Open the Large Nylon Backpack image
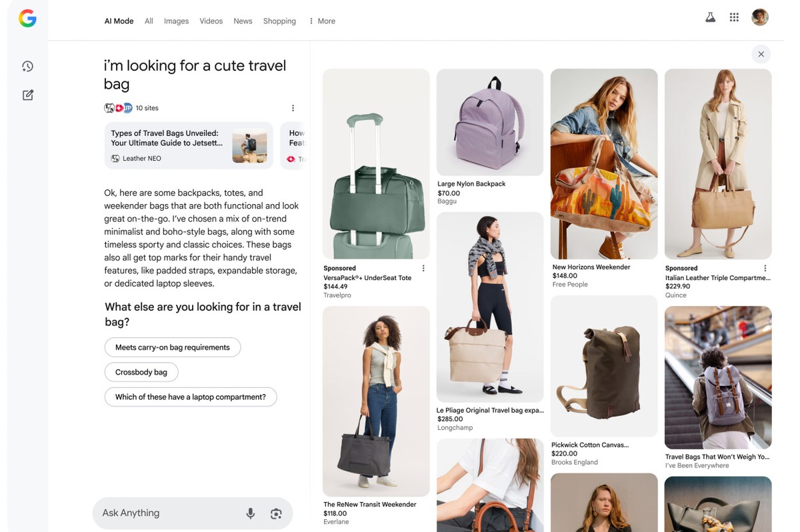 pyautogui.click(x=489, y=123)
